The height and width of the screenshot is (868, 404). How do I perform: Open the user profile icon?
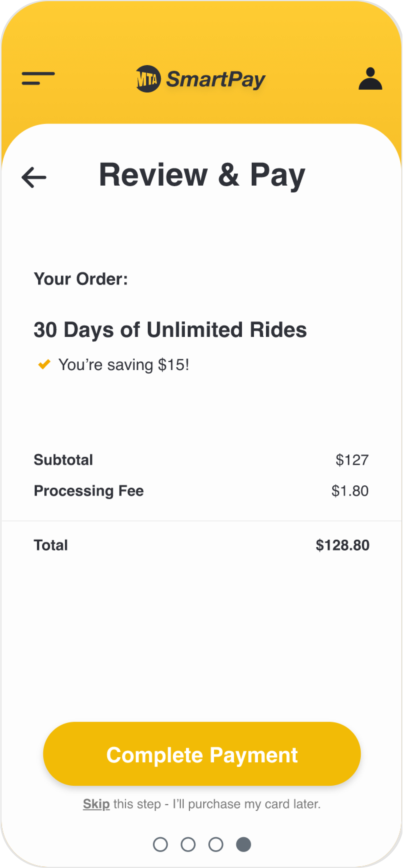point(370,78)
